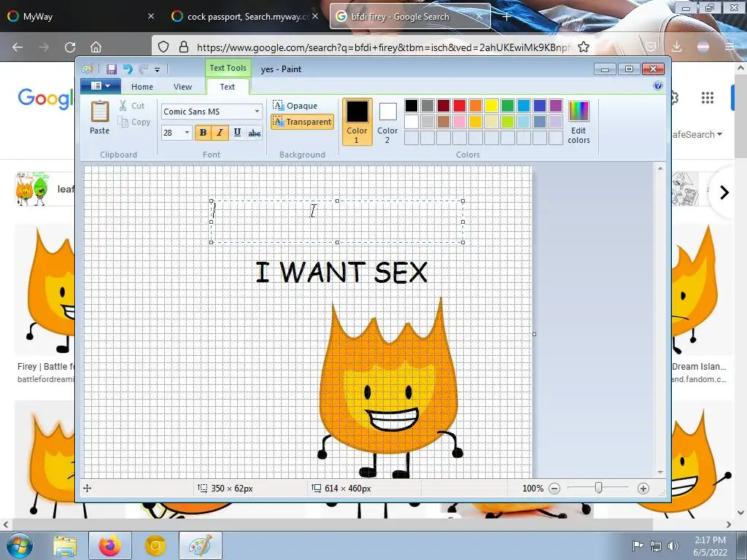Image resolution: width=747 pixels, height=560 pixels.
Task: Click Undo arrow in Paint title bar
Action: point(128,69)
